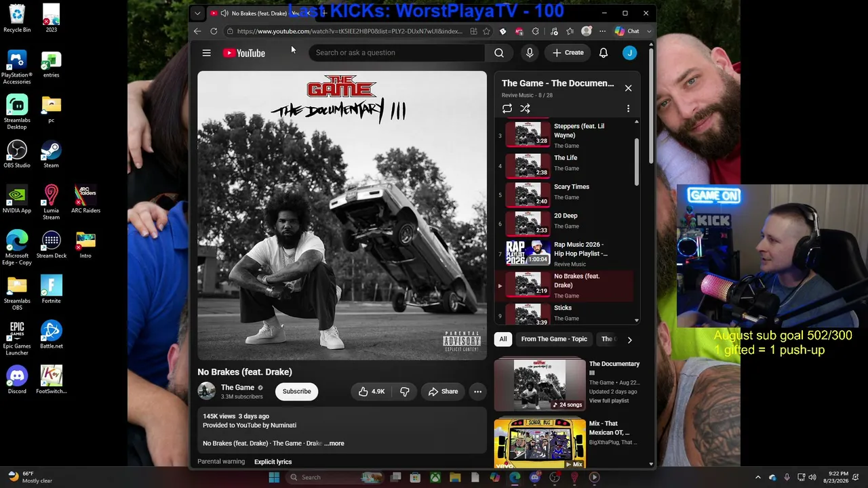Open OBS Studio desktop shortcut
This screenshot has height=488, width=868.
coord(17,154)
